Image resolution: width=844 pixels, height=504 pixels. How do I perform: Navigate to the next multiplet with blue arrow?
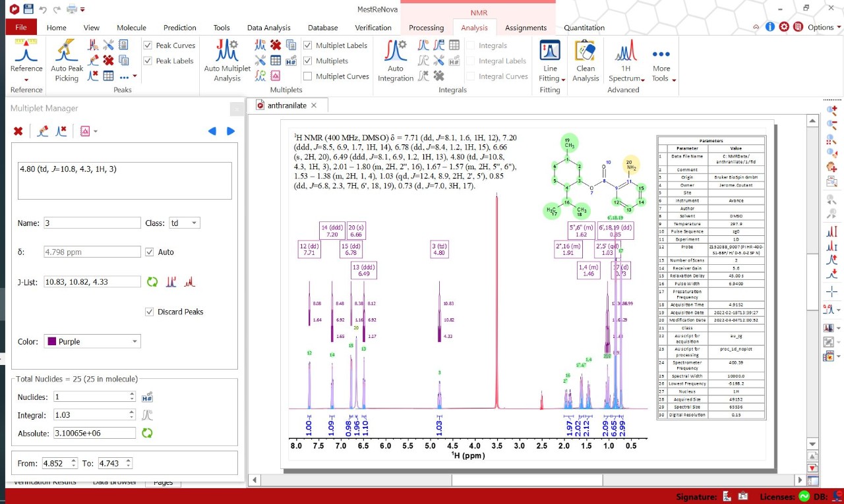(230, 131)
